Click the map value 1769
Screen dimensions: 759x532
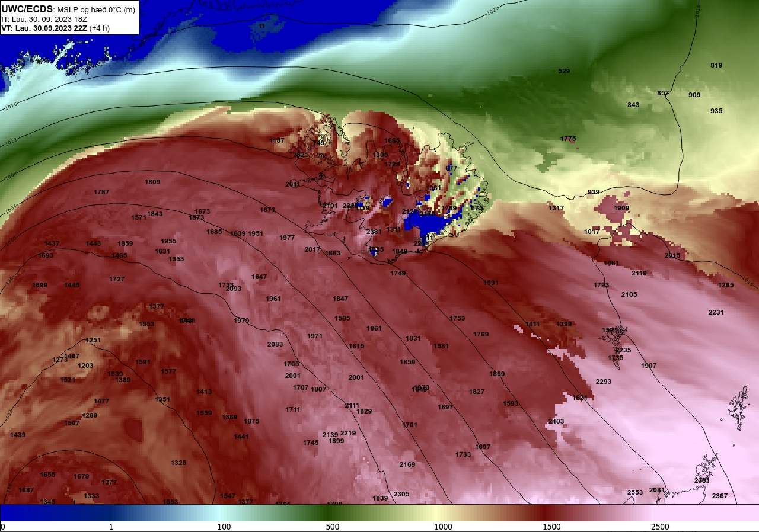coord(481,334)
